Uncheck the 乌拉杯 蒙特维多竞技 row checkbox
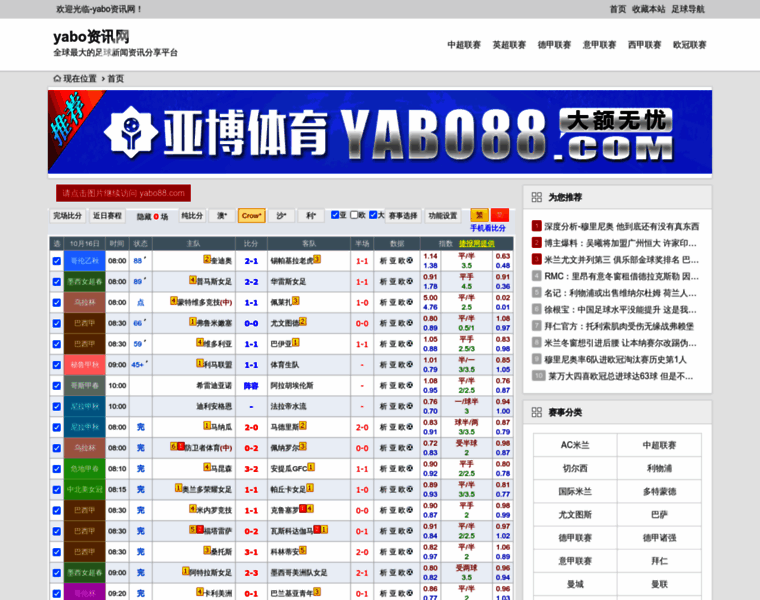 (57, 302)
